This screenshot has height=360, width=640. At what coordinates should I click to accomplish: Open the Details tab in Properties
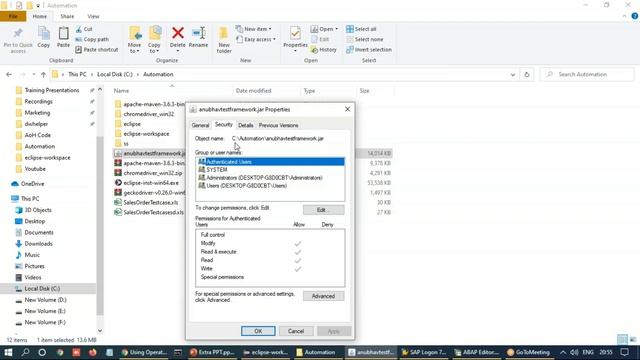[246, 125]
